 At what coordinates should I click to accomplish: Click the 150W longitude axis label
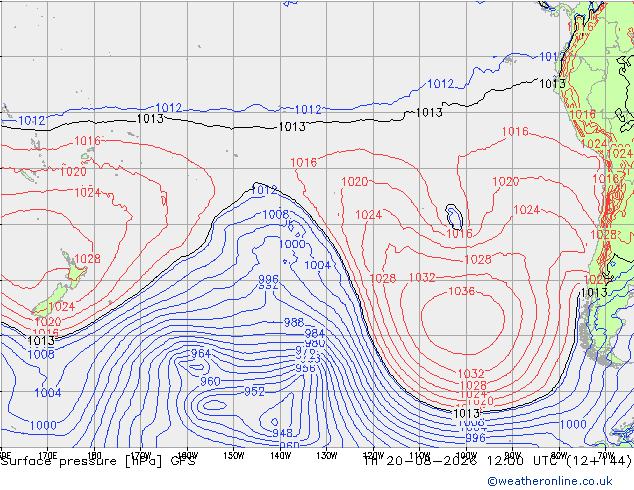coord(234,455)
